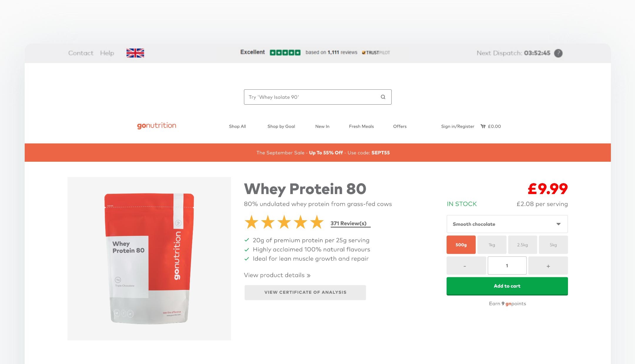The height and width of the screenshot is (364, 635).
Task: Click the five gold review stars
Action: coord(284,222)
